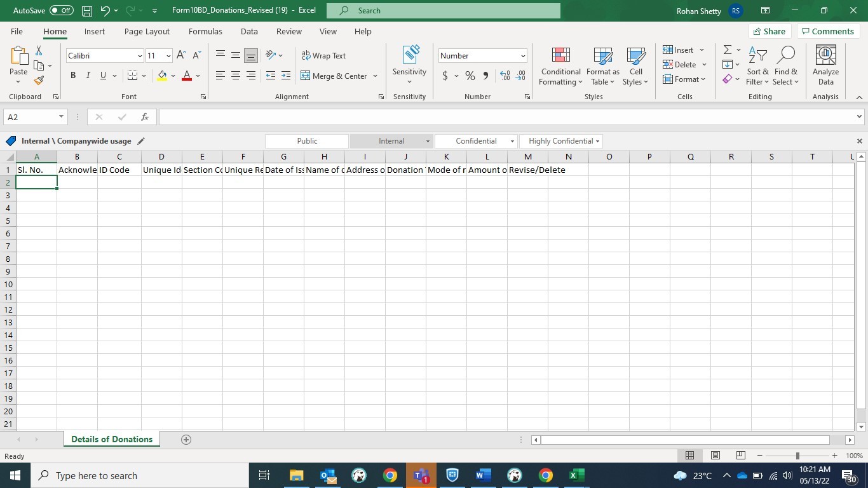Click the Share button
Viewport: 868px width, 488px height.
(x=769, y=31)
